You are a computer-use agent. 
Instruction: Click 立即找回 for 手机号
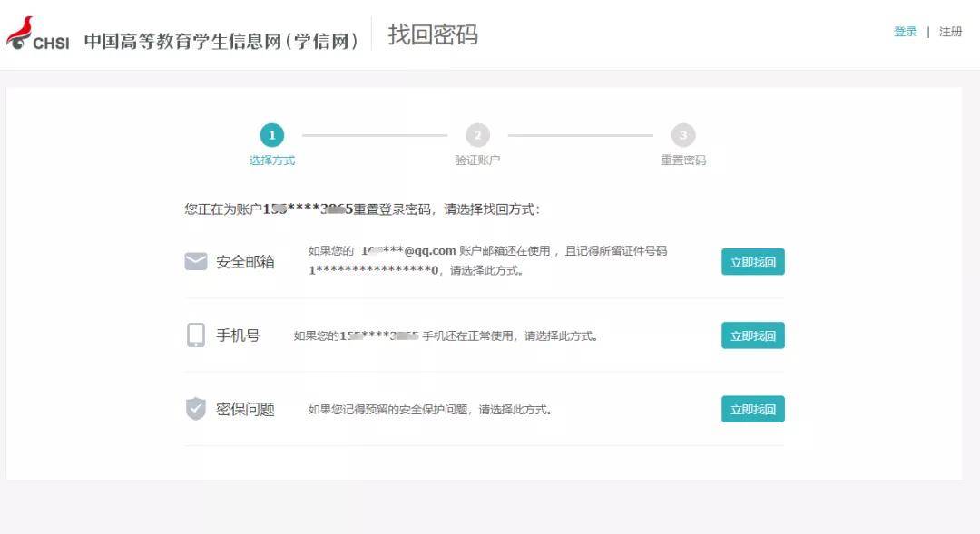click(752, 335)
